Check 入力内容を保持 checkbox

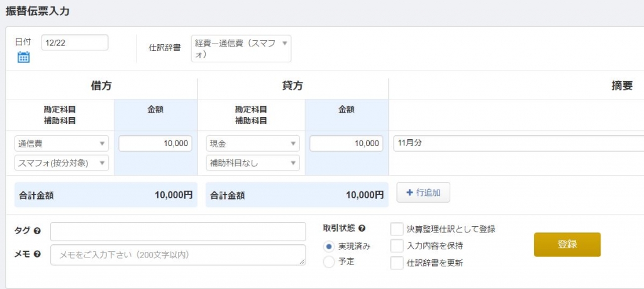tap(397, 246)
